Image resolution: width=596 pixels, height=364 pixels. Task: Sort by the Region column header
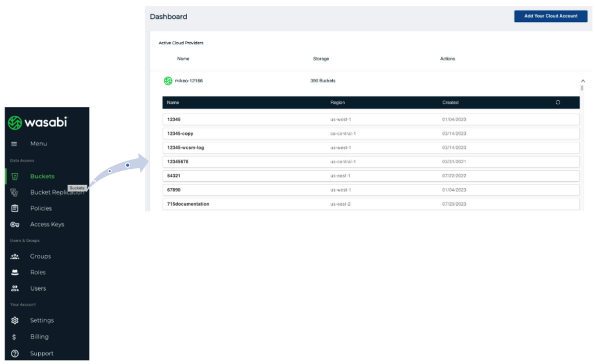pos(337,103)
